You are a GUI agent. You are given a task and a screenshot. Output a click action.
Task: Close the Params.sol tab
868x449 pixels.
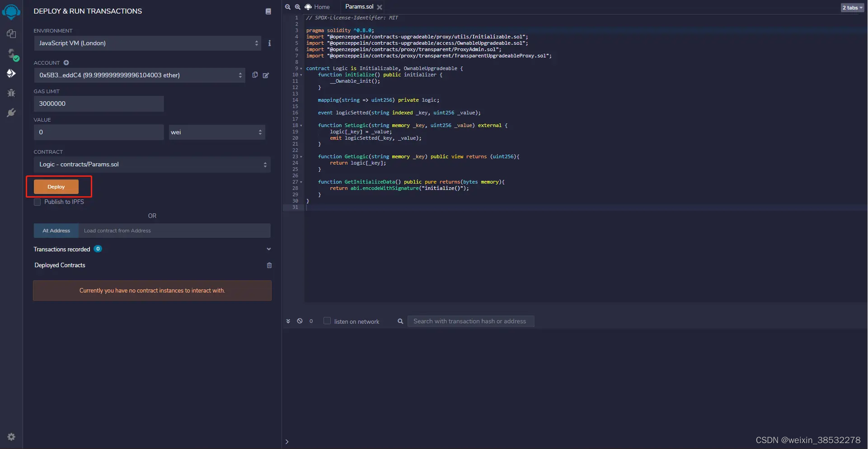tap(380, 7)
